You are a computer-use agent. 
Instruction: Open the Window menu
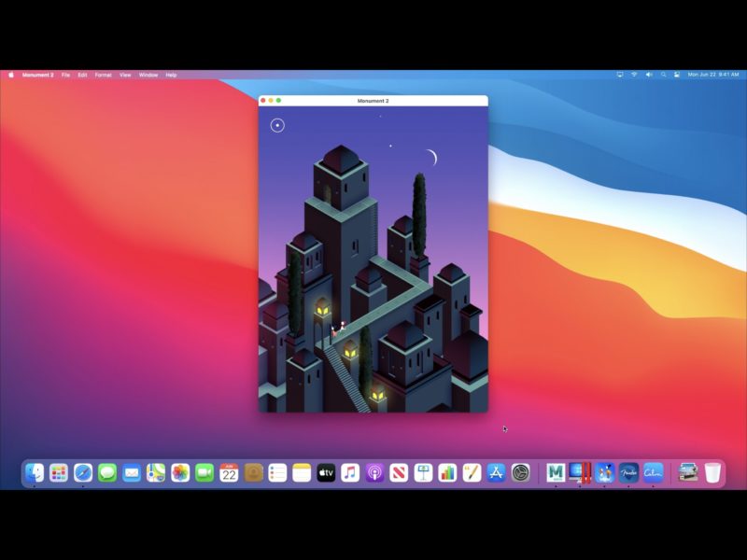(x=148, y=75)
